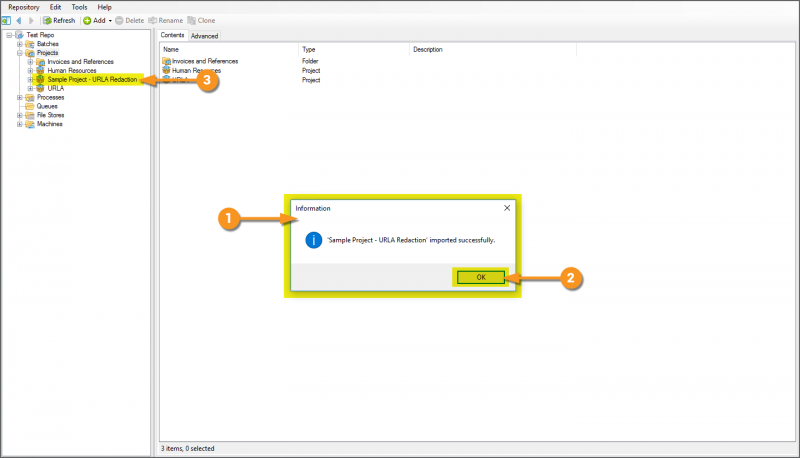800x458 pixels.
Task: Click the Human Resources project icon in Contents
Action: pos(166,70)
